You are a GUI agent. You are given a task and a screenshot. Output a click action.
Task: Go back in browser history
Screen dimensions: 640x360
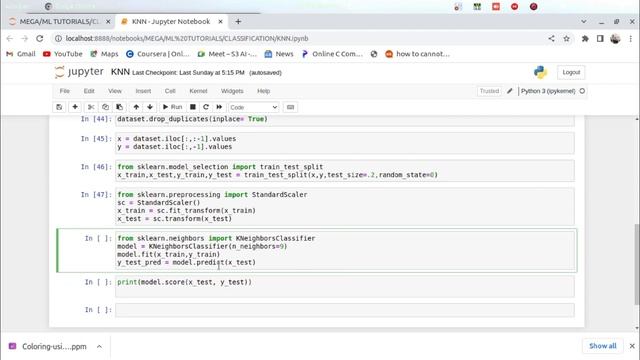point(10,38)
